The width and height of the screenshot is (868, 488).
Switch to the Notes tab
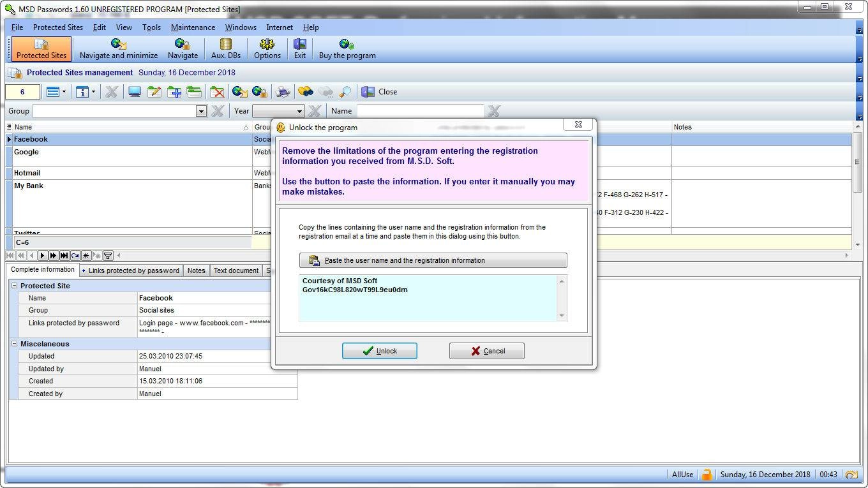pos(197,270)
